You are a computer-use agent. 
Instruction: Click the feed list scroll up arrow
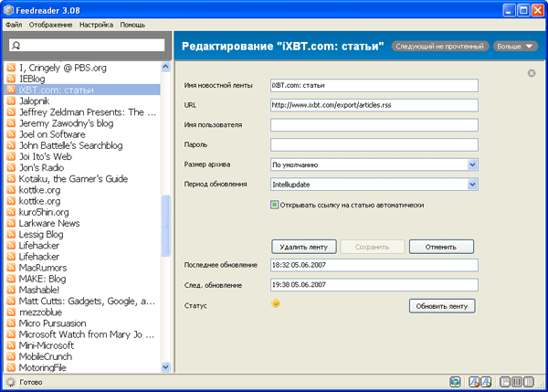(165, 67)
